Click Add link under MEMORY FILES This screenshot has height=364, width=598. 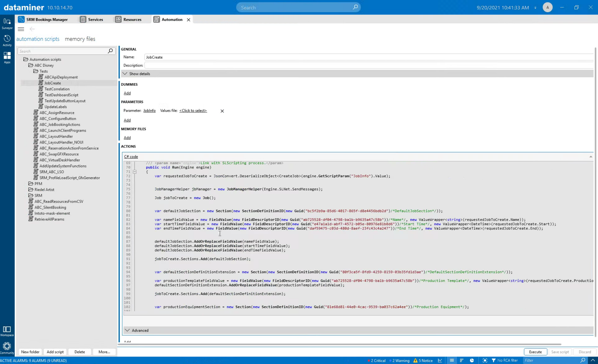127,138
